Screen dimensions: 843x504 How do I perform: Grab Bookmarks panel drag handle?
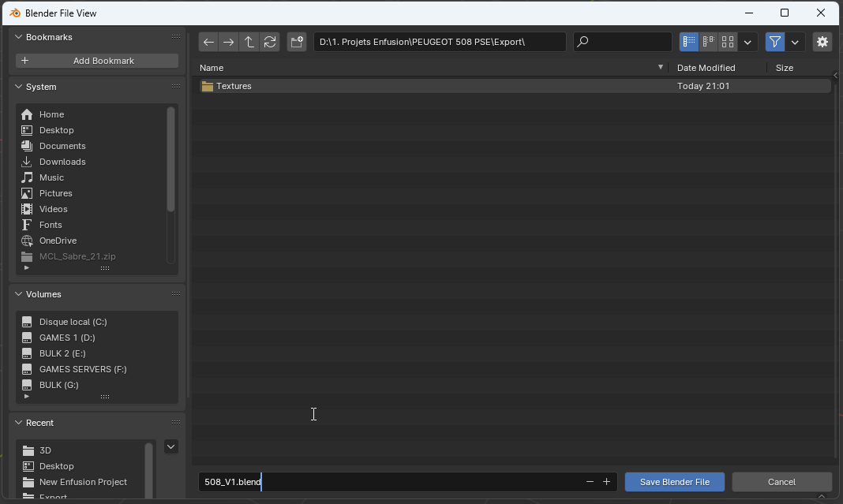pos(176,37)
